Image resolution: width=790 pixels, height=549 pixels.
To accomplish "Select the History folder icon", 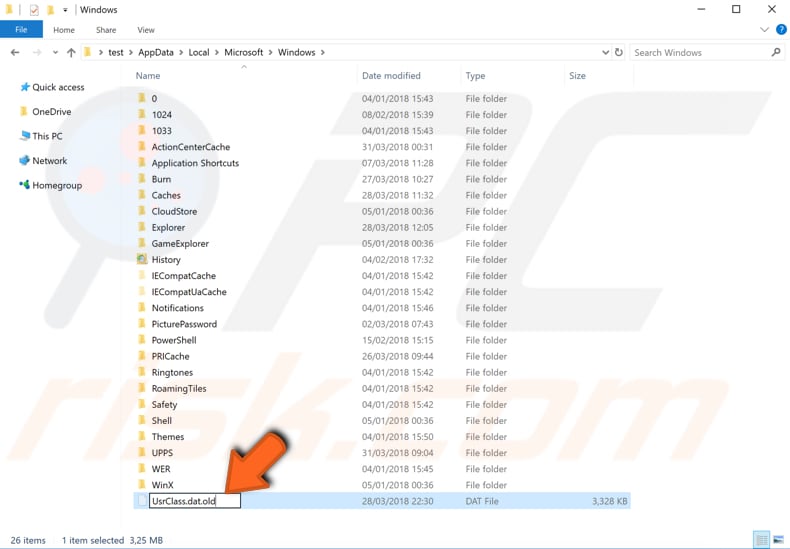I will click(142, 259).
